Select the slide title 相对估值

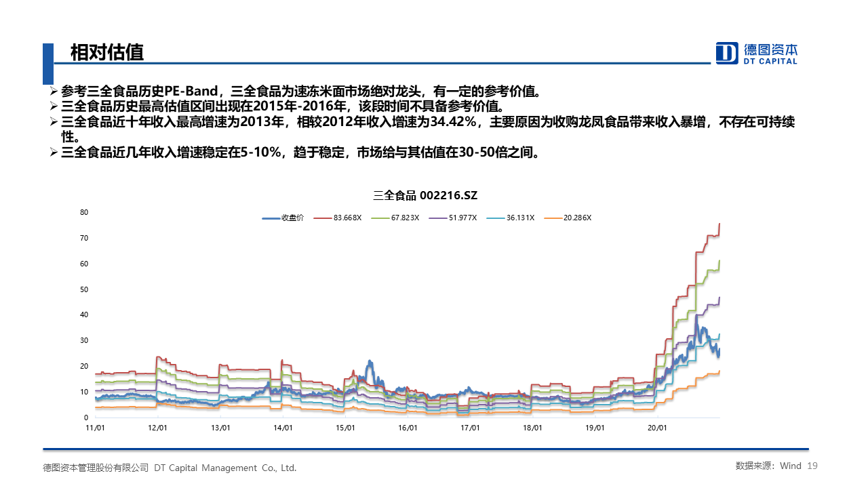pyautogui.click(x=107, y=52)
